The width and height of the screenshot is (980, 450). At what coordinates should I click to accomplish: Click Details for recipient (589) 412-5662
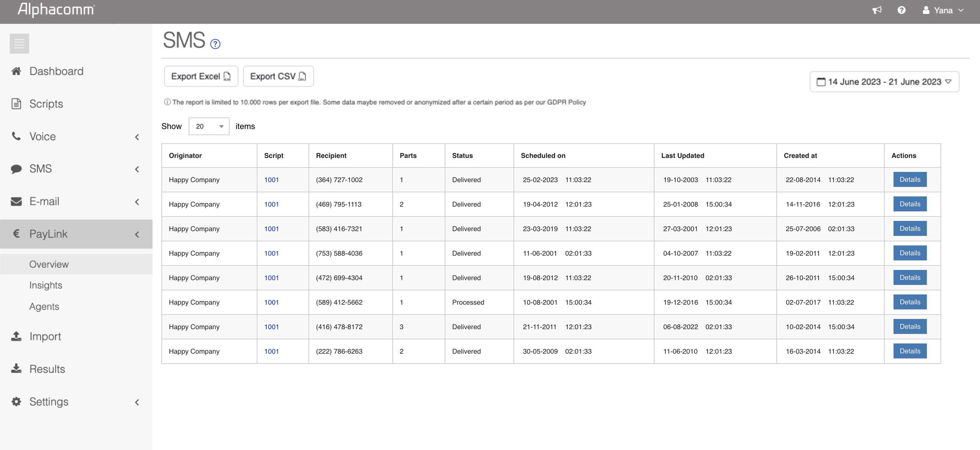pos(910,302)
